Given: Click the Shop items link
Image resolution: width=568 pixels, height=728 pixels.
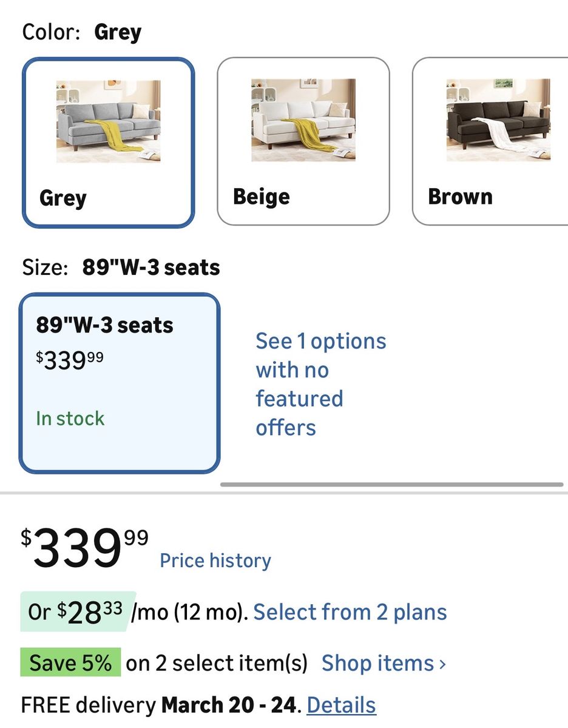Looking at the screenshot, I should click(377, 663).
